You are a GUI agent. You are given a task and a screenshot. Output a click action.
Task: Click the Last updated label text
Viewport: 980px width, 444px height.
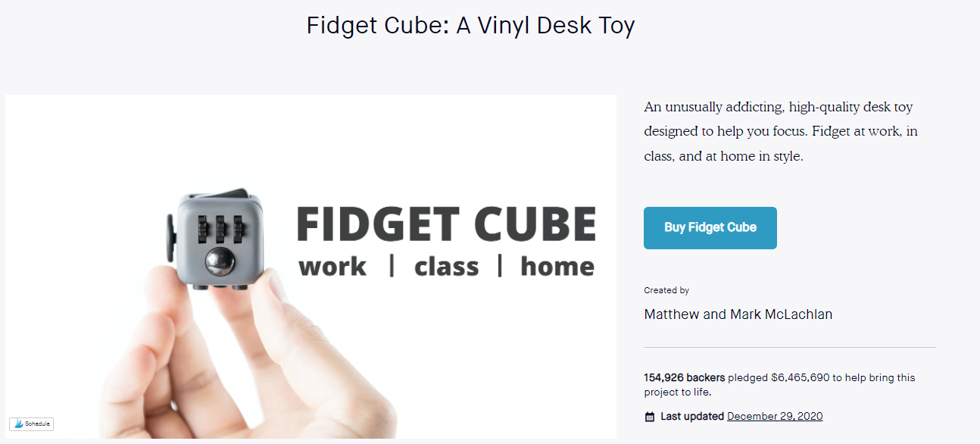click(x=692, y=416)
